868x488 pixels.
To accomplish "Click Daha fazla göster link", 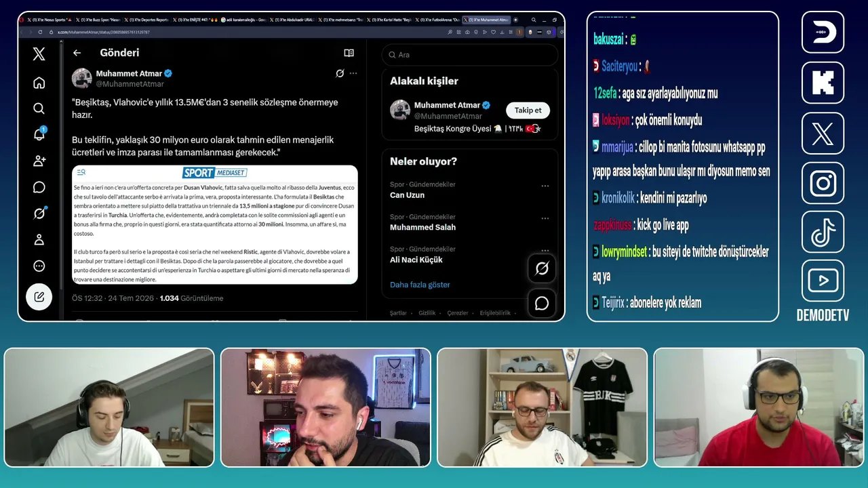I will (420, 285).
